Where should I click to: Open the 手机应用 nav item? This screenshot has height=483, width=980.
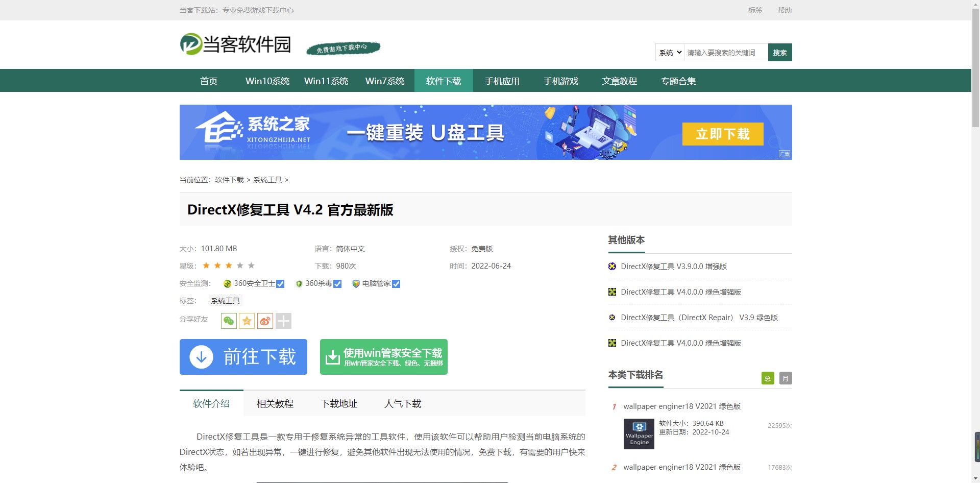tap(502, 81)
